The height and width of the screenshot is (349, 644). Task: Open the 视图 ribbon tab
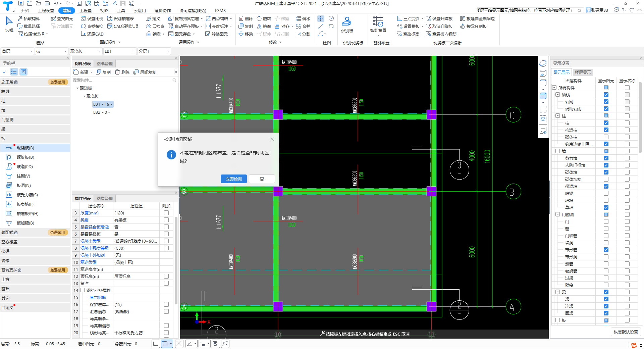point(104,11)
